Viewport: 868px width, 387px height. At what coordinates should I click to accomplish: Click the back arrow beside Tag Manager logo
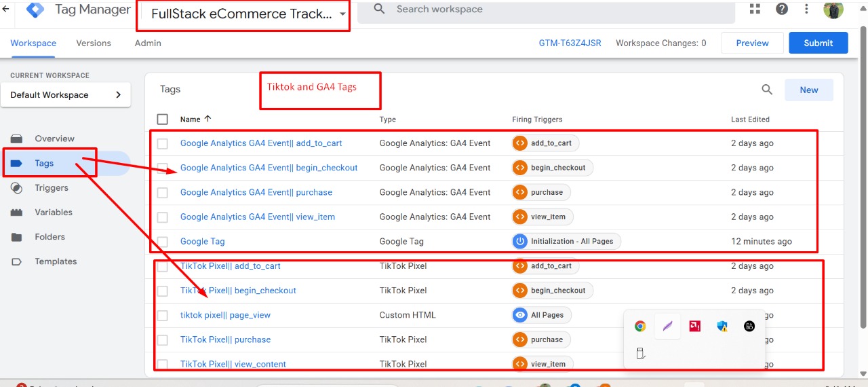[6, 9]
